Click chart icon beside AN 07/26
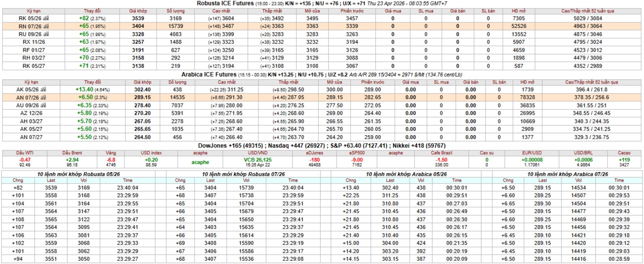 click(x=43, y=97)
